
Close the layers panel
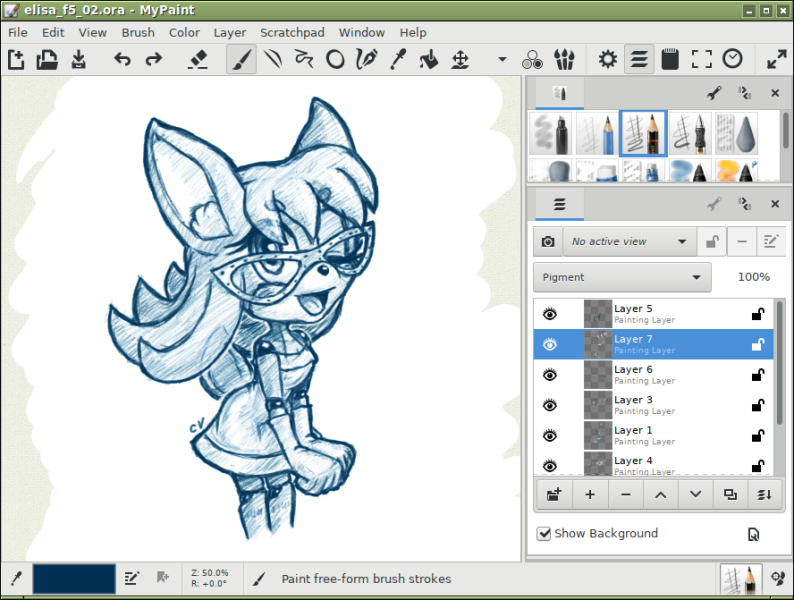(775, 204)
